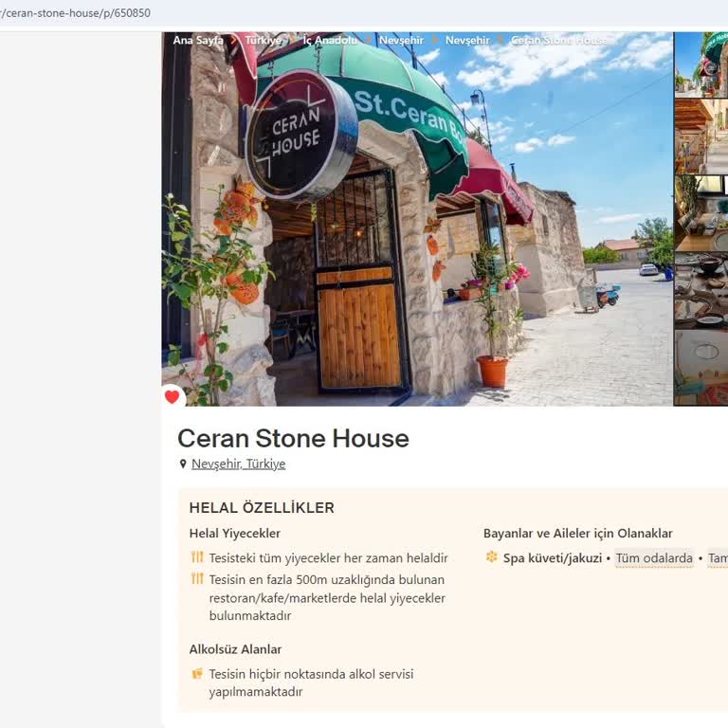Click the browser address bar URL
728x728 pixels.
click(x=75, y=13)
